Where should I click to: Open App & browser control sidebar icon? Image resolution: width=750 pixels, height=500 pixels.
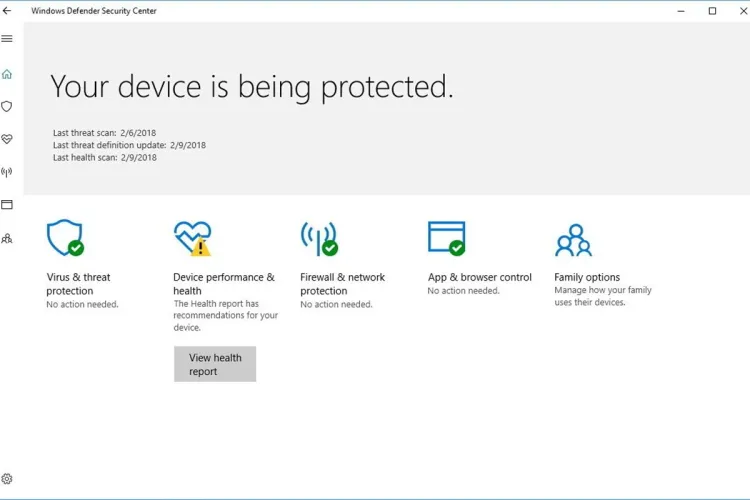coord(8,205)
